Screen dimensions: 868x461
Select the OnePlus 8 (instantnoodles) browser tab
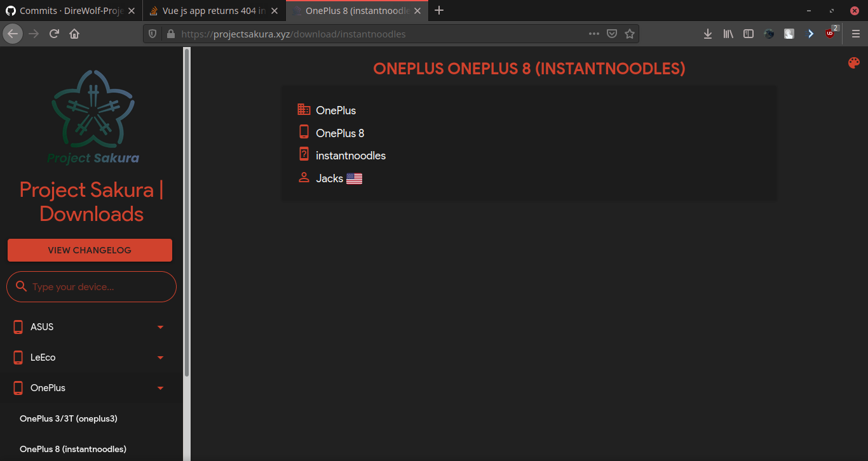(x=356, y=11)
